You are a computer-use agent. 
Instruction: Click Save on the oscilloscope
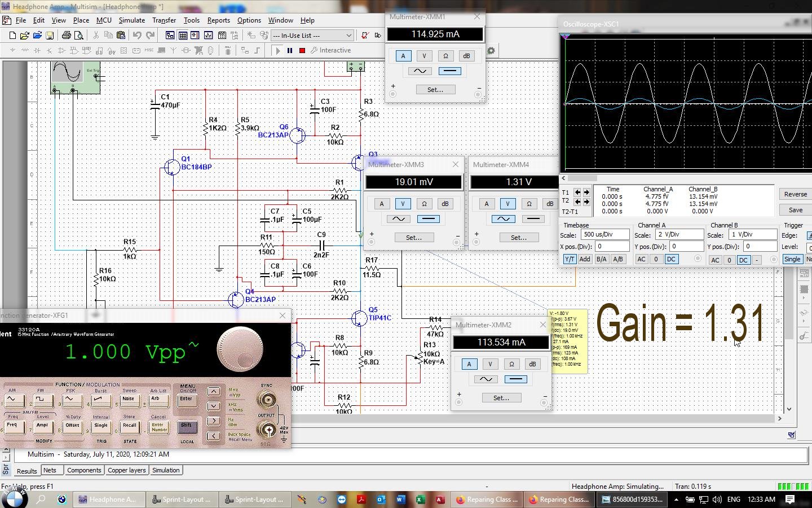pyautogui.click(x=796, y=210)
